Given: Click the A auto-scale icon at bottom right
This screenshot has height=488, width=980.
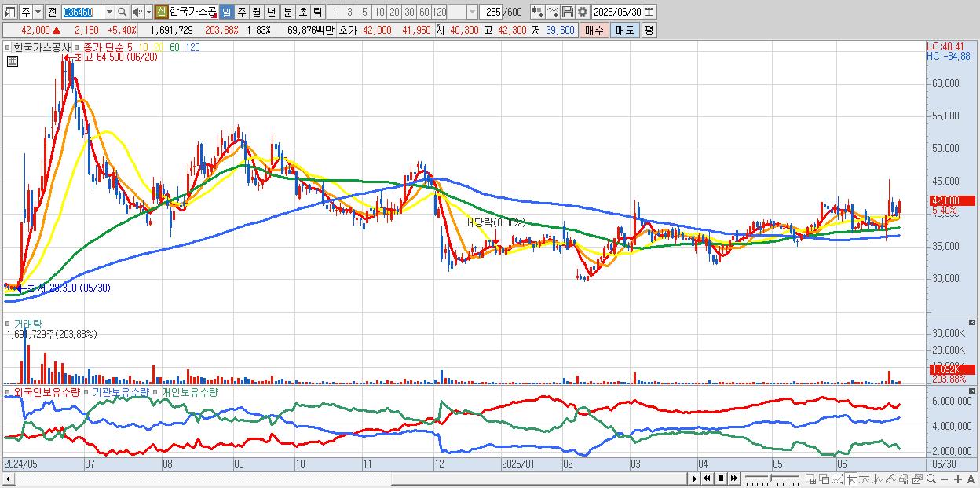Looking at the screenshot, I should tap(971, 479).
